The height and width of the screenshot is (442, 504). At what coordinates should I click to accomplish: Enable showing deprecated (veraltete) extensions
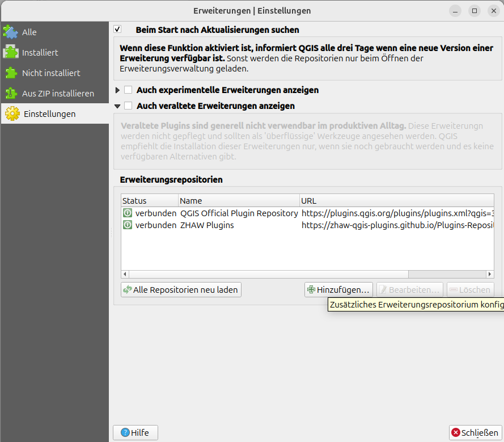[128, 106]
